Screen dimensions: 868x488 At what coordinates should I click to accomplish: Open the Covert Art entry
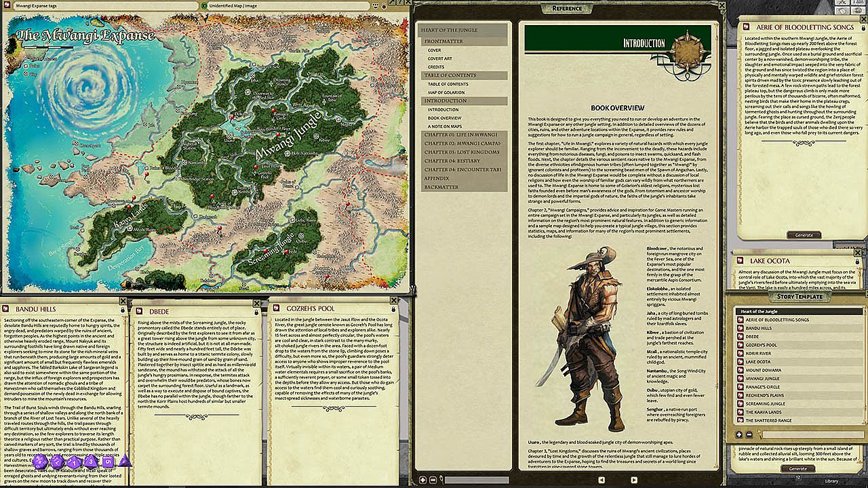440,58
